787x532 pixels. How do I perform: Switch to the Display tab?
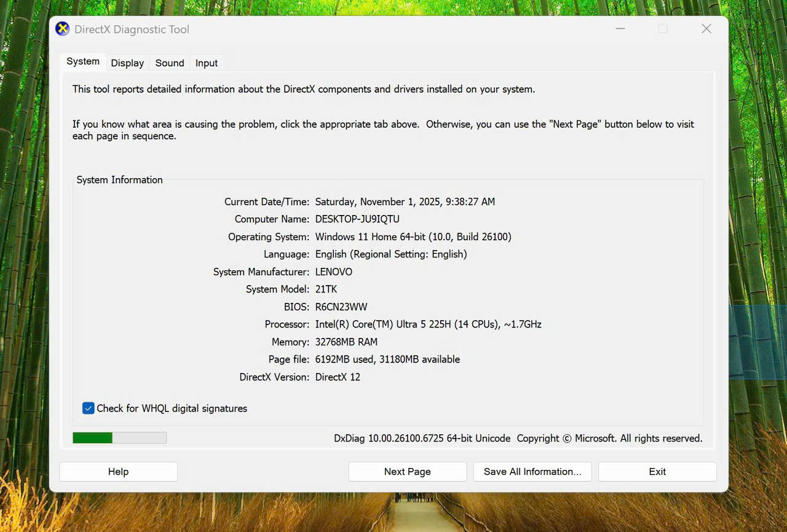pyautogui.click(x=127, y=63)
